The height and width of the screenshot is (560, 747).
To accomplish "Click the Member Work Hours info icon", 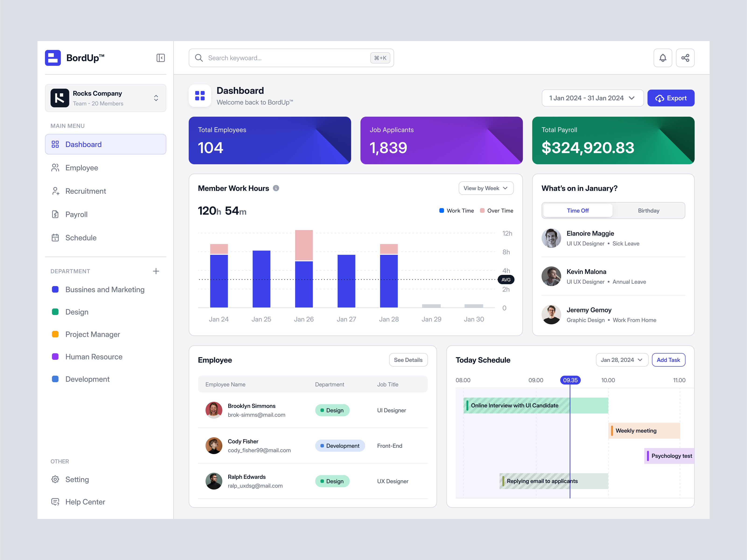I will pyautogui.click(x=276, y=188).
